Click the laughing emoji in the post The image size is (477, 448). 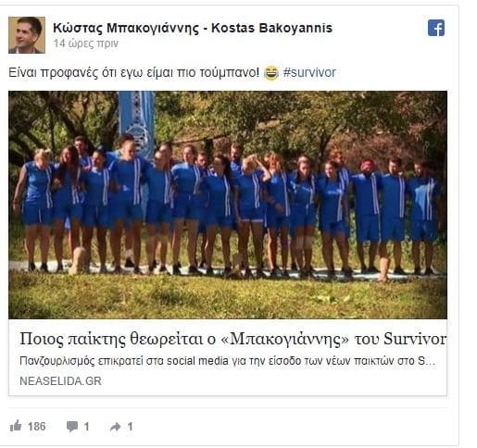click(x=271, y=73)
